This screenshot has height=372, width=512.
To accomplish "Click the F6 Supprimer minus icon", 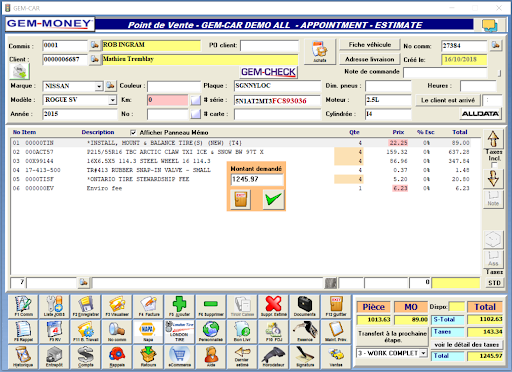I will point(211,306).
